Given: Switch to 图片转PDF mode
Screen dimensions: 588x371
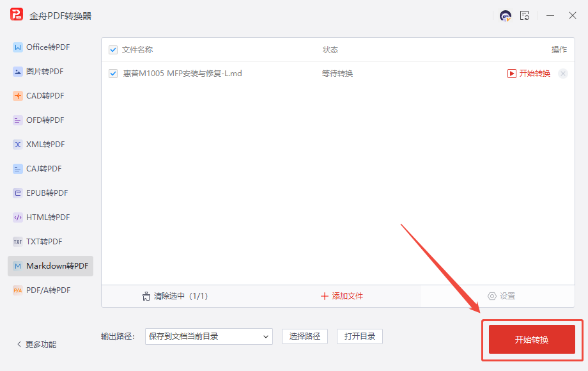Looking at the screenshot, I should pyautogui.click(x=50, y=72).
